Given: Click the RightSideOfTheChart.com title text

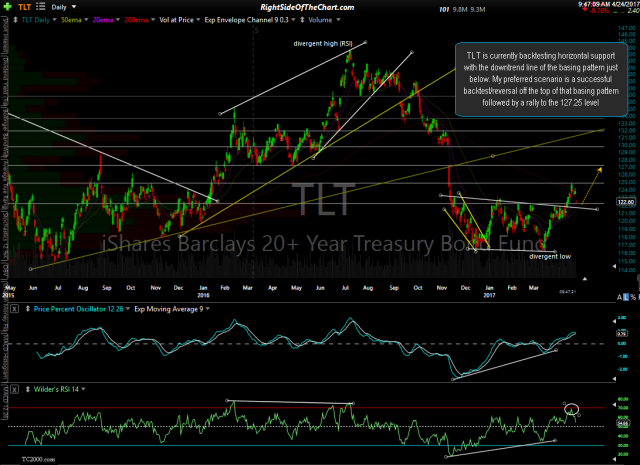Looking at the screenshot, I should pyautogui.click(x=307, y=7).
